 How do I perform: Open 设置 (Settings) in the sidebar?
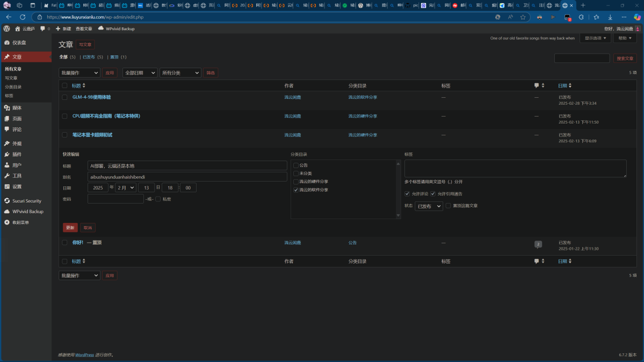(17, 187)
